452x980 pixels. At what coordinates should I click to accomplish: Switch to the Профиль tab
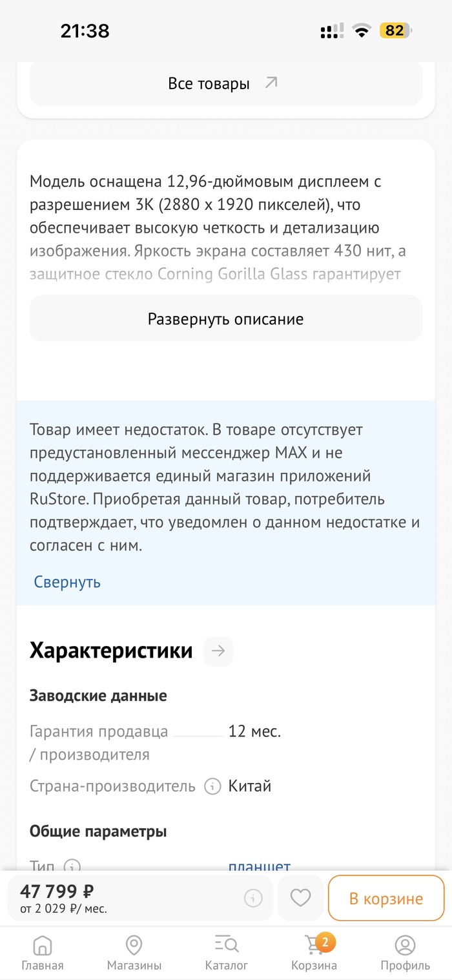[405, 953]
